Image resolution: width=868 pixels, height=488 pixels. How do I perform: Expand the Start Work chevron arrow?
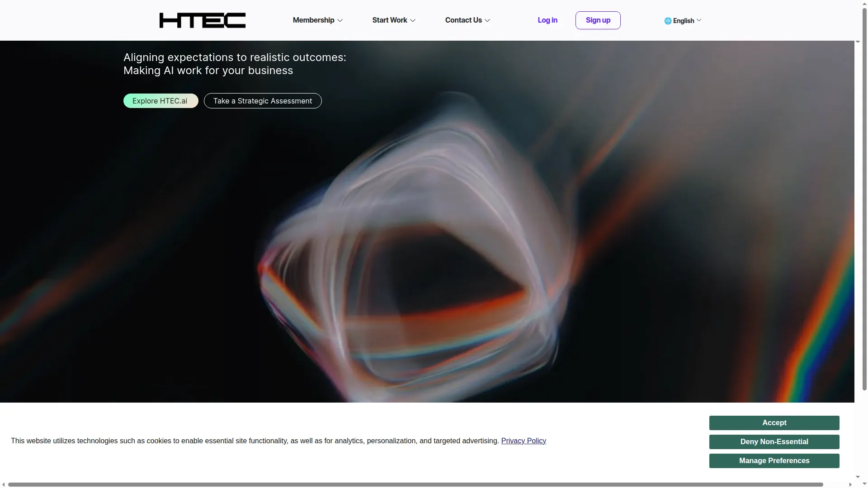click(413, 21)
